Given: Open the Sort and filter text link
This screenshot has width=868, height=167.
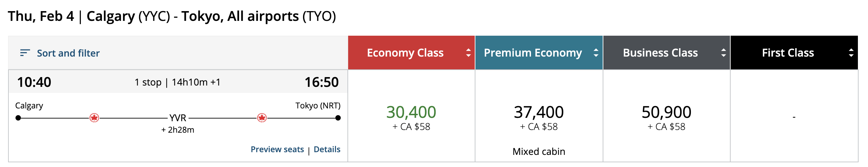Looking at the screenshot, I should (x=68, y=53).
